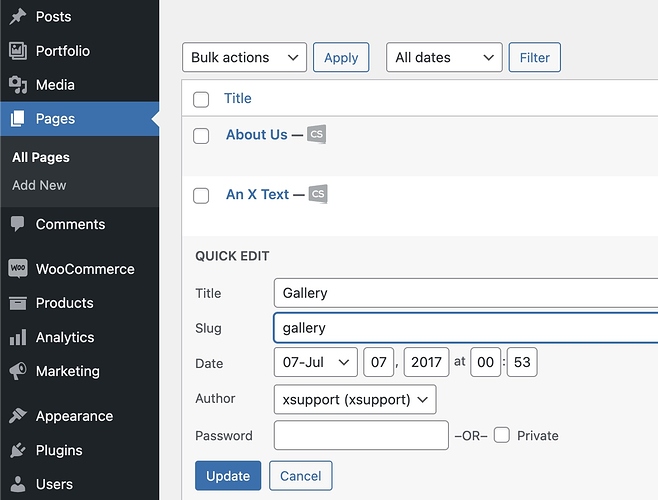Viewport: 658px width, 500px height.
Task: Click the Portfolio icon in sidebar
Action: tap(17, 51)
